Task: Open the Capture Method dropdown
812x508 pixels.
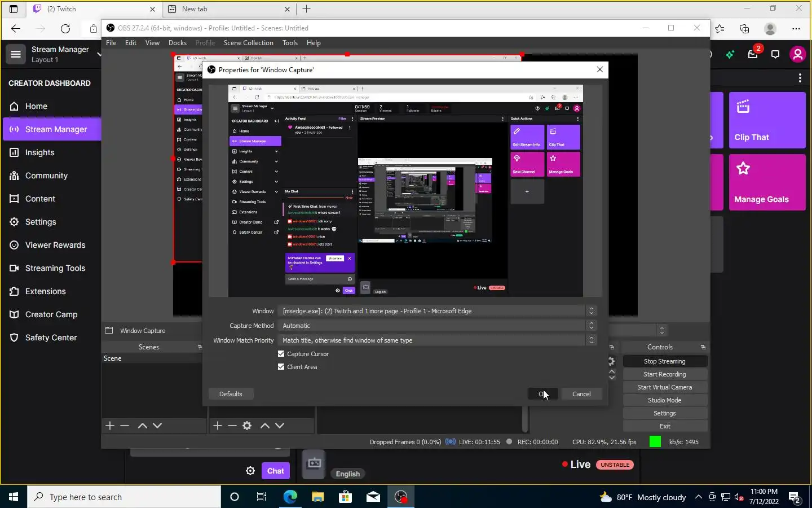Action: [438, 326]
